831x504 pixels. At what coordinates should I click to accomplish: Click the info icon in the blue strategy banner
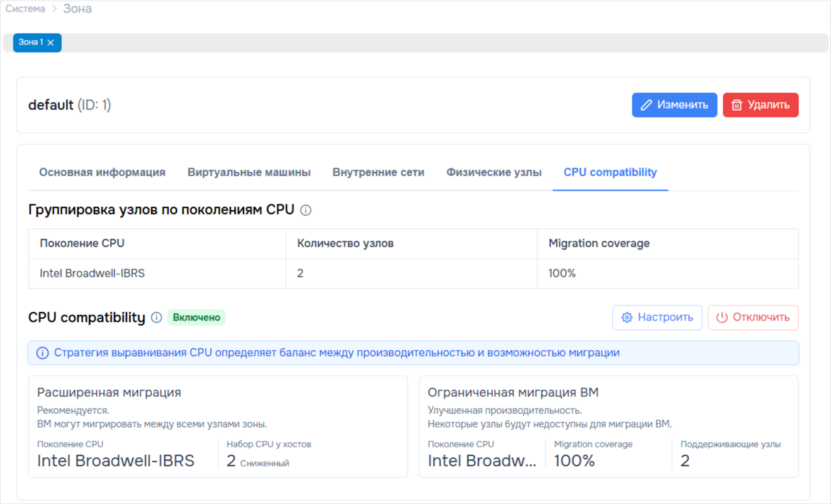(43, 354)
